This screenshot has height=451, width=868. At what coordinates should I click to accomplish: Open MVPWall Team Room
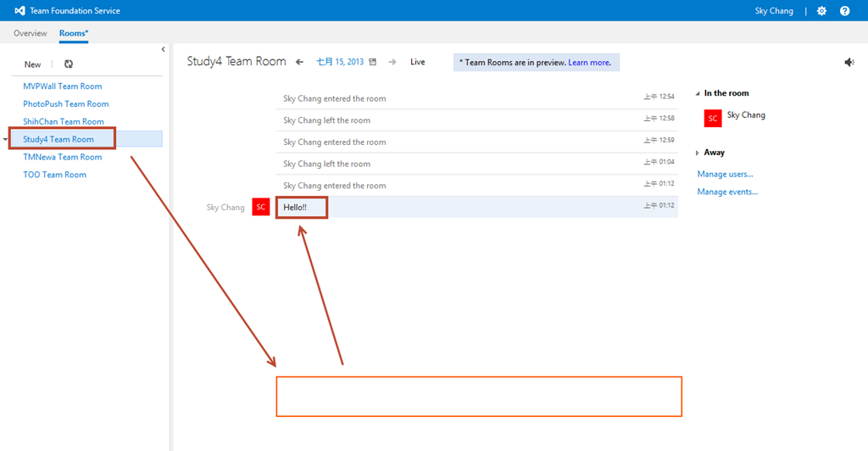63,86
